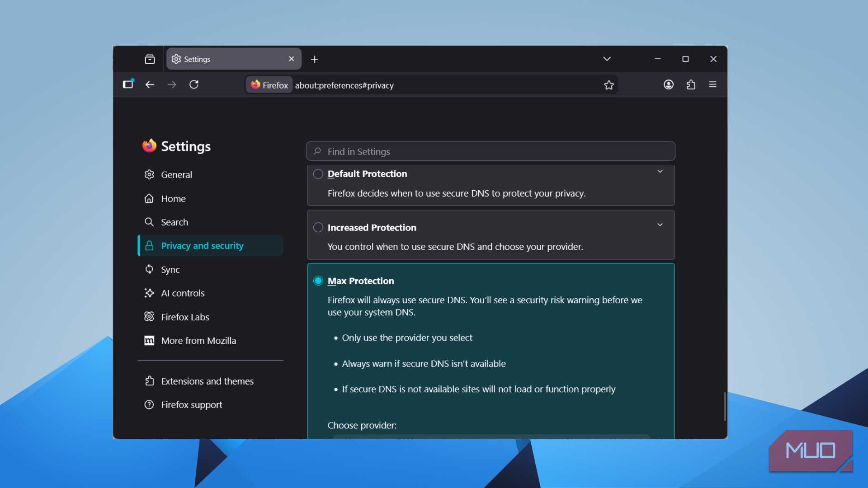The width and height of the screenshot is (868, 488).
Task: Click 'Always warn if secure DNS isn't available'
Action: click(424, 364)
